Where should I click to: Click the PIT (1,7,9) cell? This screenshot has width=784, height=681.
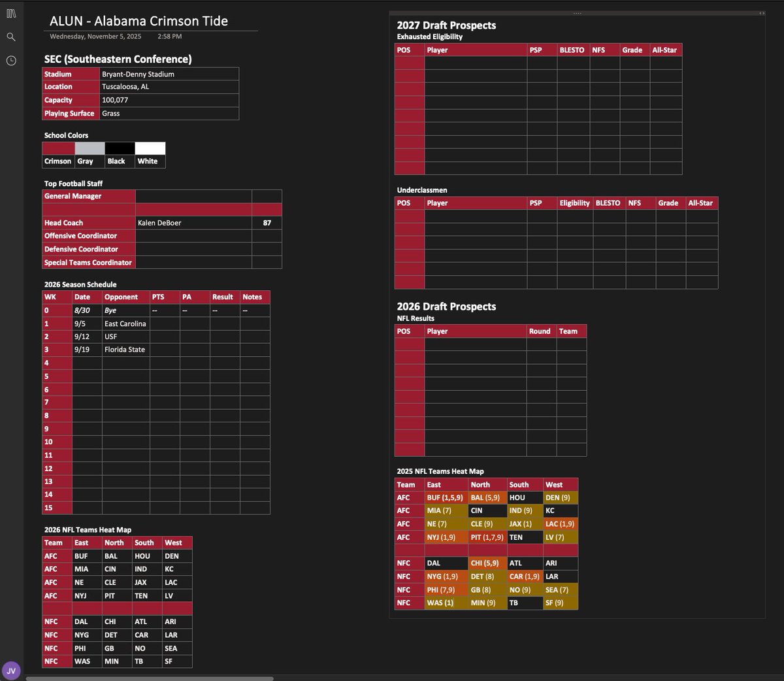487,537
